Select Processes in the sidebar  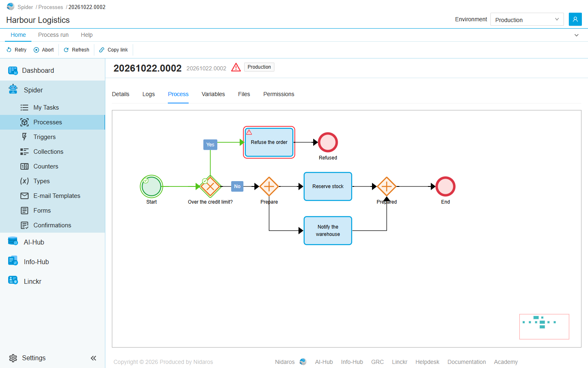pyautogui.click(x=52, y=122)
